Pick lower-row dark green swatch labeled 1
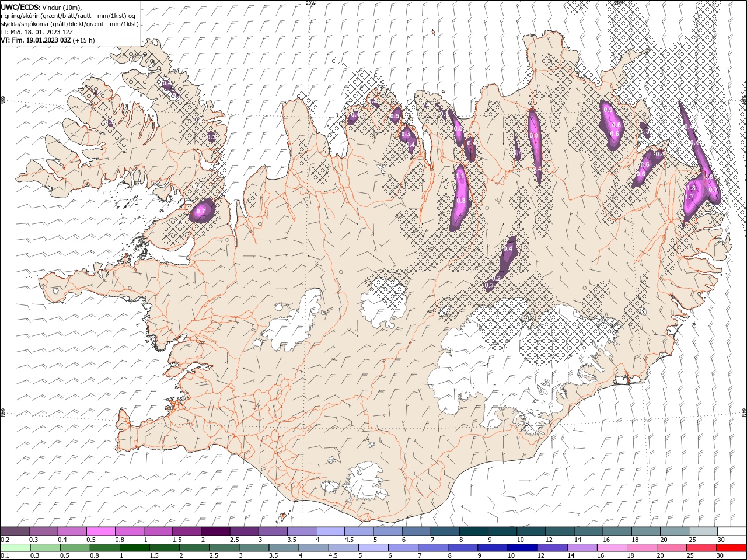 [134, 548]
